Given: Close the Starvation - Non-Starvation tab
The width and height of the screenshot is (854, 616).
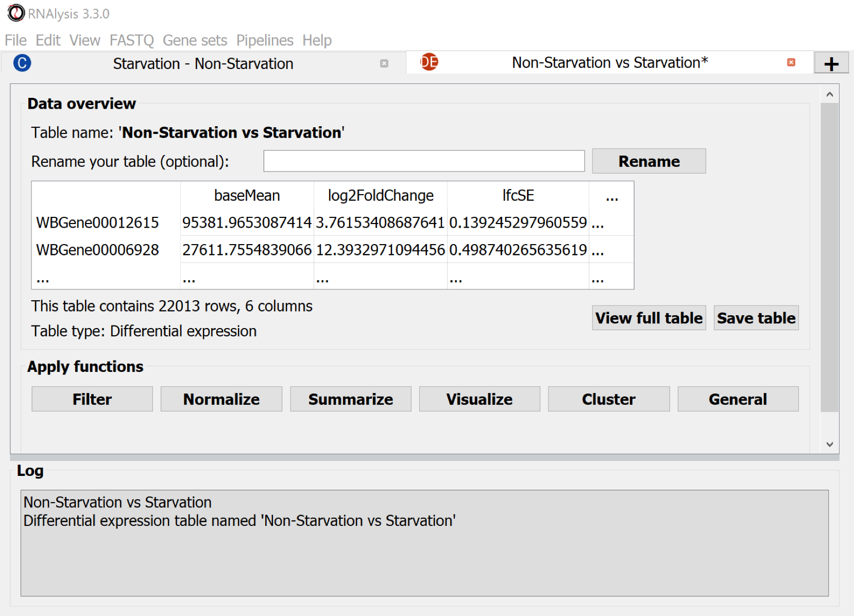Looking at the screenshot, I should click(384, 63).
